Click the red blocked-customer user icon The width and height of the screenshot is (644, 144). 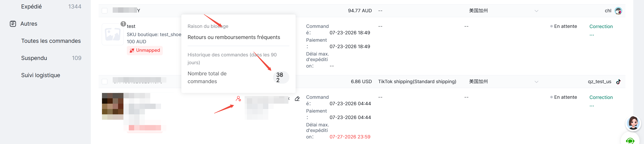238,99
